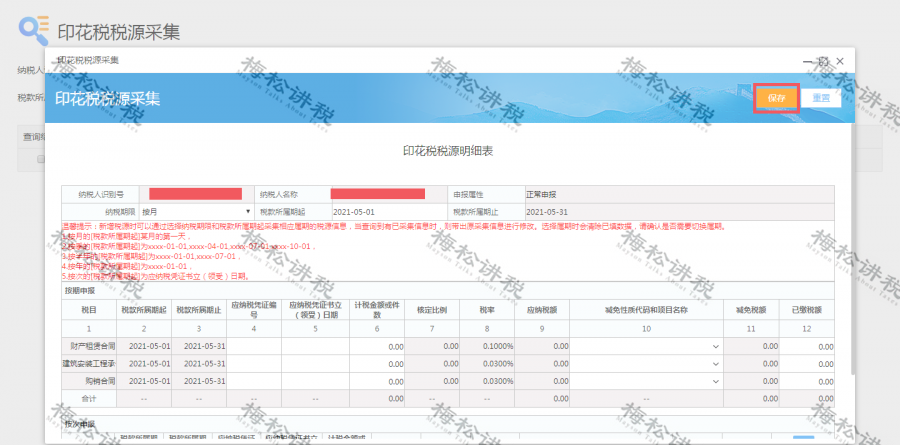Screen dimensions: 900x445
Task: Click the 保存 (Save) button
Action: tap(777, 98)
